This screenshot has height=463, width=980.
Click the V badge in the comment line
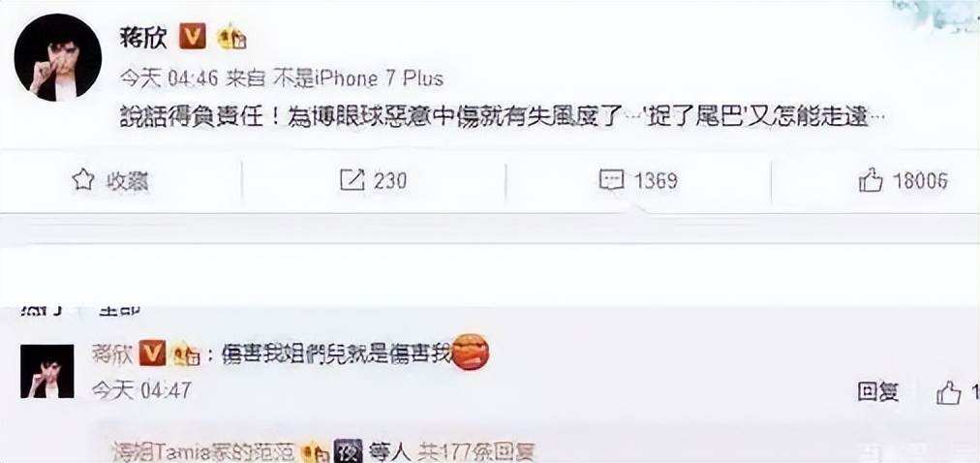tap(152, 353)
